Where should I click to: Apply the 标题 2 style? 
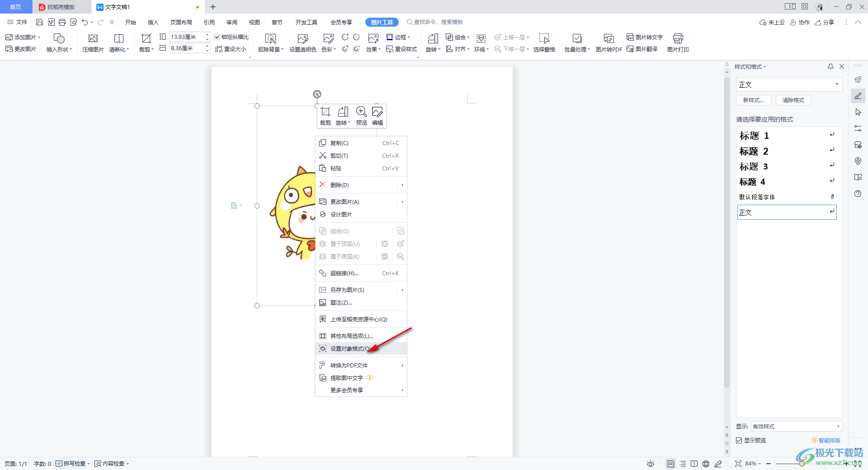tap(787, 151)
